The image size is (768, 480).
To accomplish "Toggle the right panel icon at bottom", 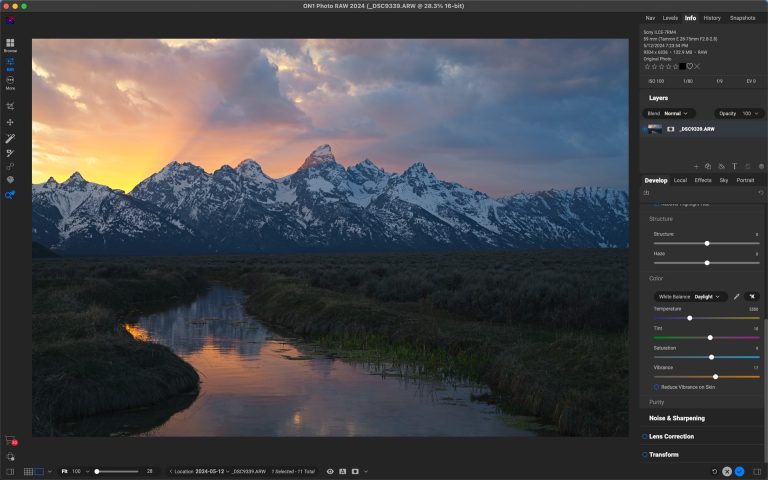I will [757, 472].
